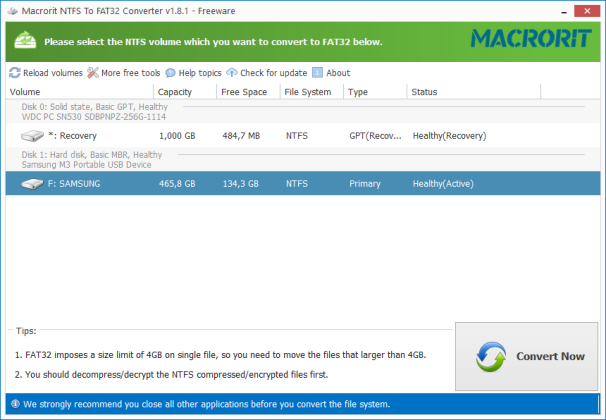Click the green converter logo in banner

tap(25, 41)
